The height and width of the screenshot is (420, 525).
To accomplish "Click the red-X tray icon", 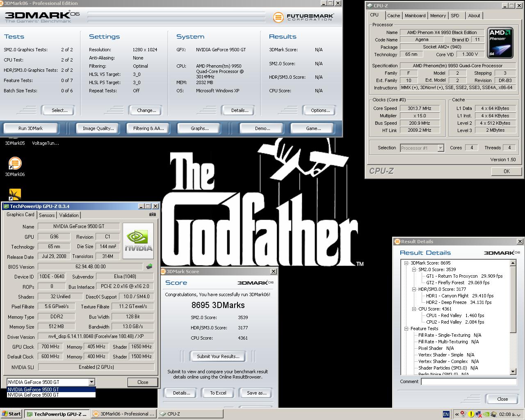I will pos(463,414).
